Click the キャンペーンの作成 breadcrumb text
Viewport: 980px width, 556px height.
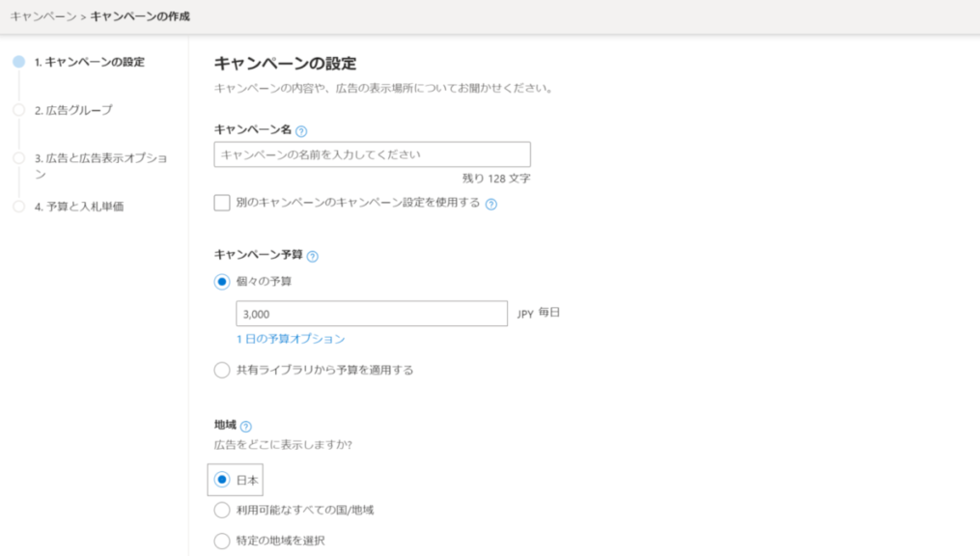(x=140, y=16)
